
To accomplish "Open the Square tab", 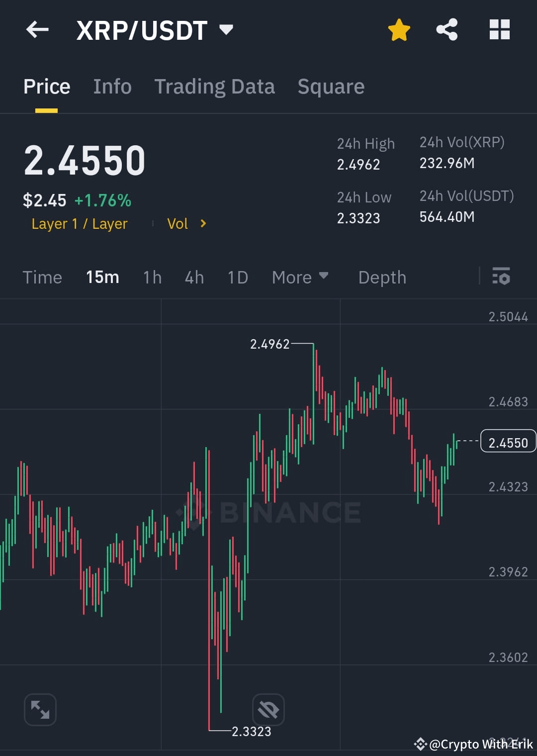I will tap(331, 86).
